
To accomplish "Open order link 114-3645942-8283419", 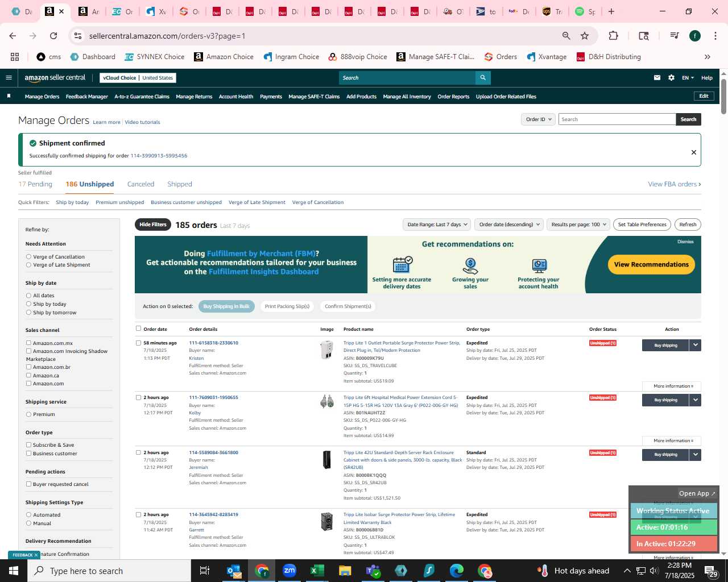I will coord(213,514).
